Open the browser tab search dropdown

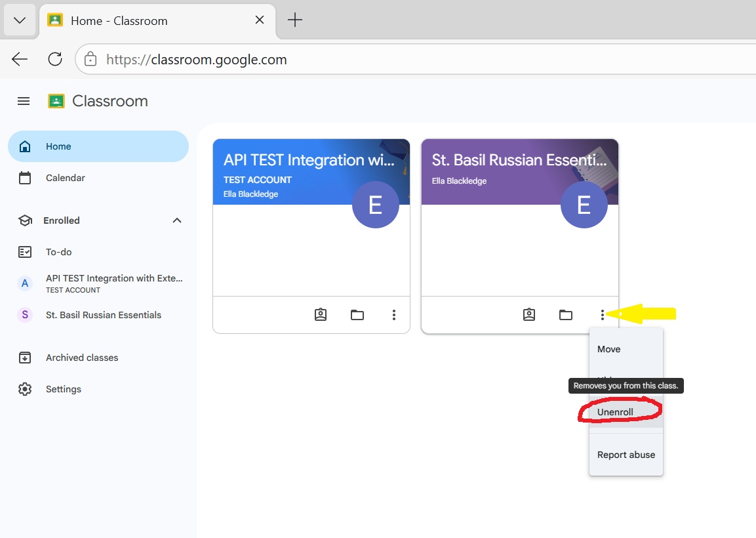tap(19, 20)
